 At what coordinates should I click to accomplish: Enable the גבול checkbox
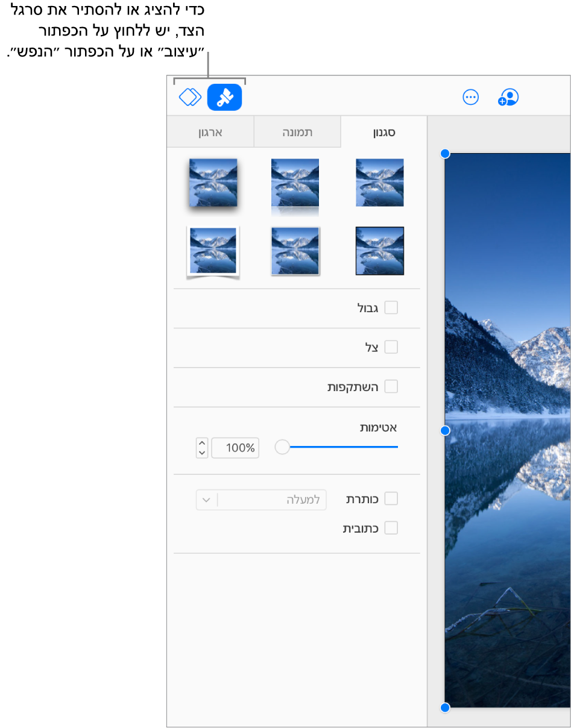(391, 308)
